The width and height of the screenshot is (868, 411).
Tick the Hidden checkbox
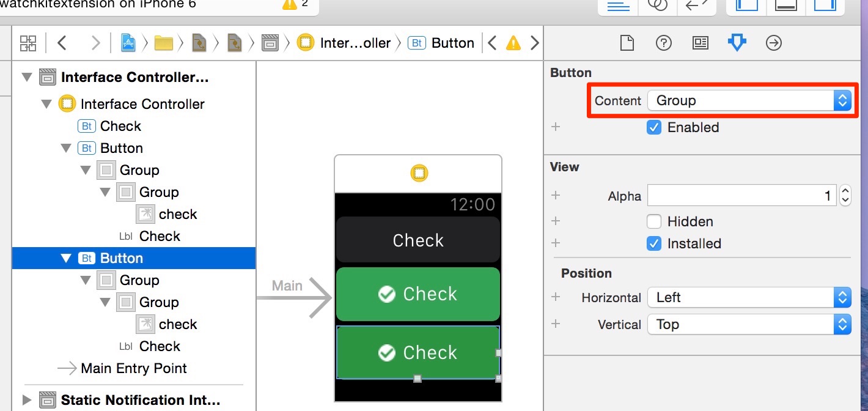654,221
